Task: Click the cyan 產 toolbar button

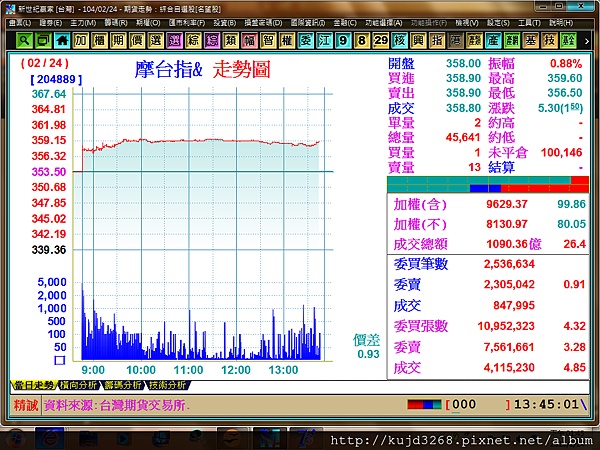Action: [493, 40]
